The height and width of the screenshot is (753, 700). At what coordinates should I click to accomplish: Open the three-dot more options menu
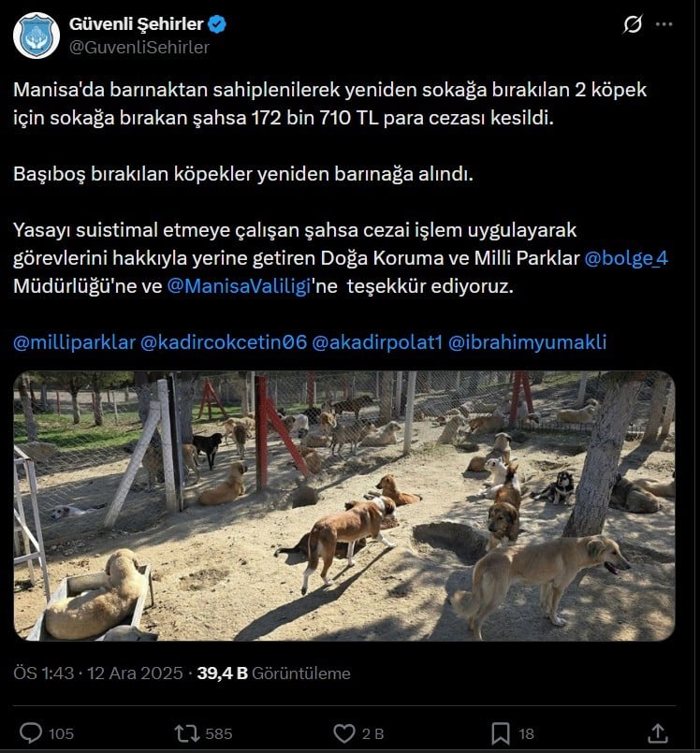pos(664,24)
